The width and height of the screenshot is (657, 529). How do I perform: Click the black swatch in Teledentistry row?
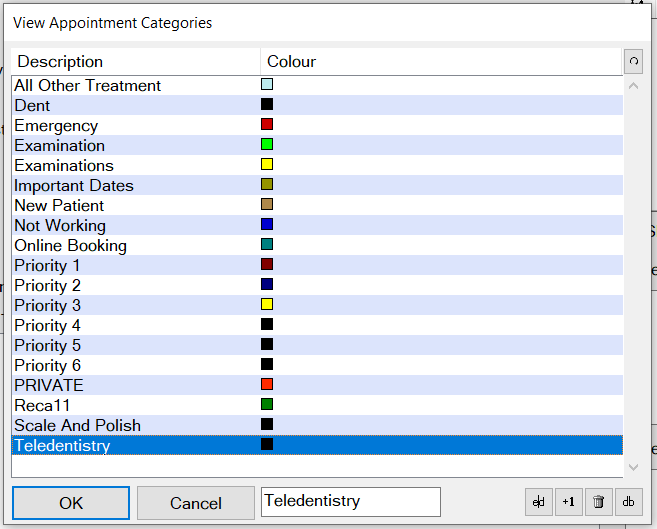pyautogui.click(x=267, y=444)
